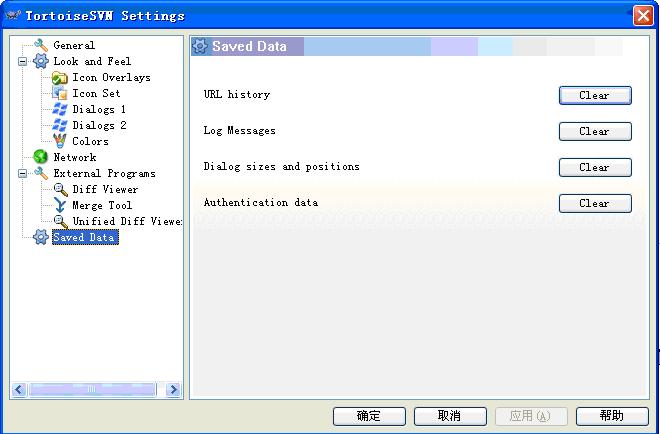
Task: Open the Network settings page
Action: [75, 157]
